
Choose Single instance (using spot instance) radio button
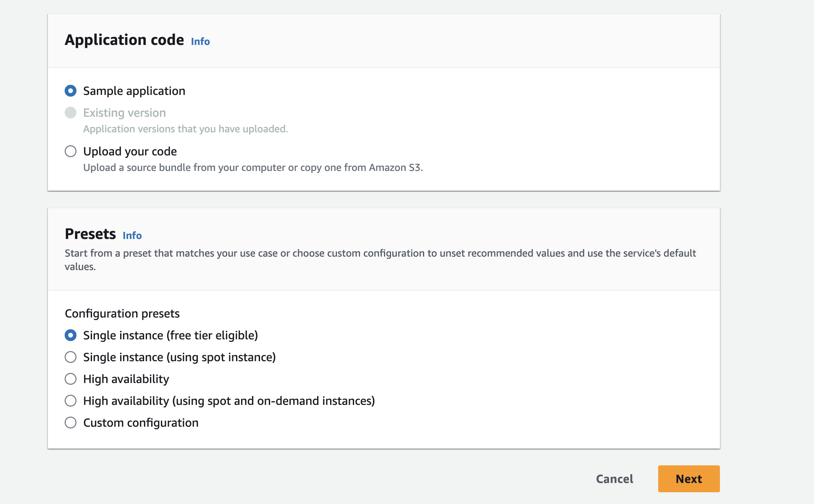(x=71, y=357)
